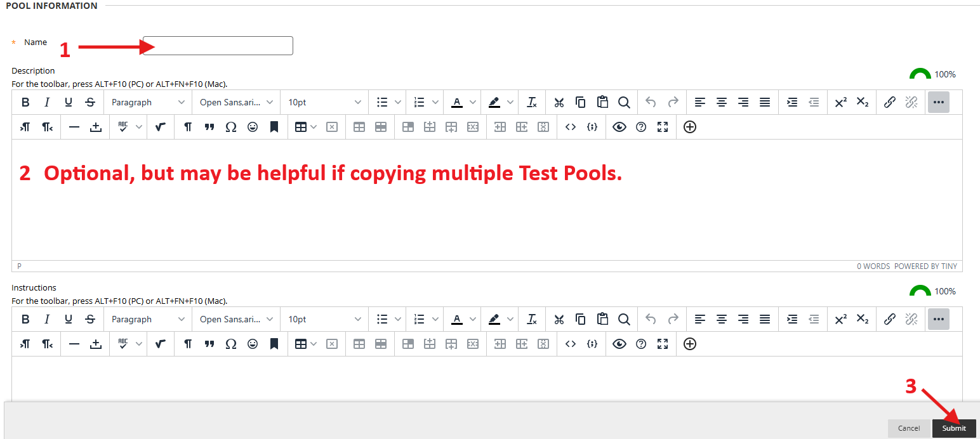980x439 pixels.
Task: Click the Copy icon in Description toolbar
Action: click(580, 102)
